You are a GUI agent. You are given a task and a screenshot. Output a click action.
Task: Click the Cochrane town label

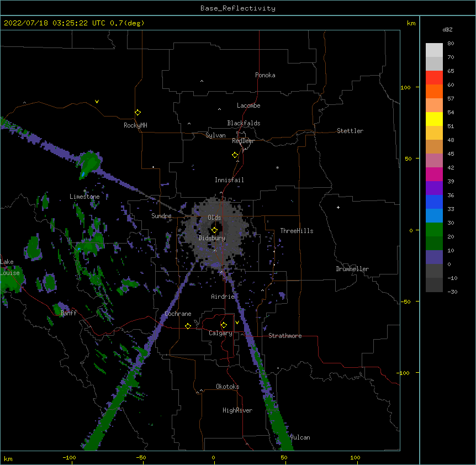click(x=178, y=314)
